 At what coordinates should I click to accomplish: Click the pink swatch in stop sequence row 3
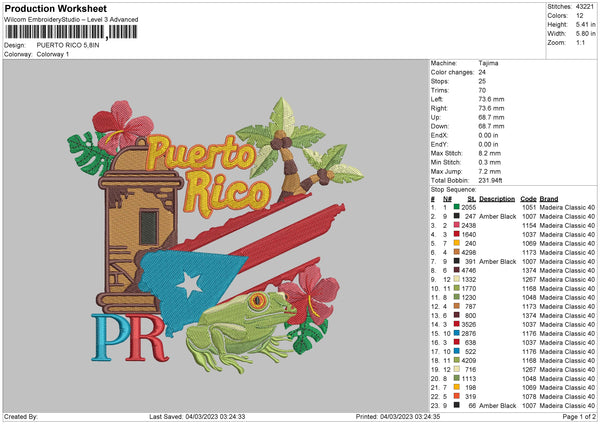pos(457,225)
